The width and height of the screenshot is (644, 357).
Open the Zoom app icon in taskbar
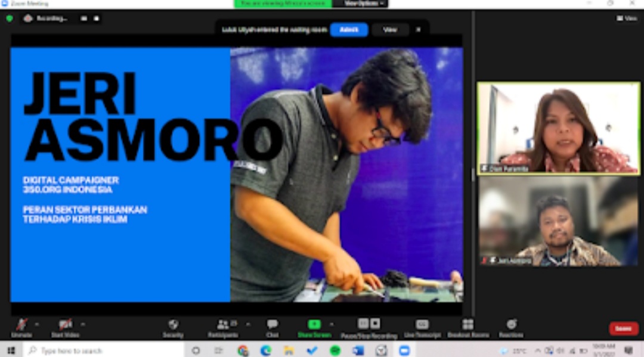point(404,350)
